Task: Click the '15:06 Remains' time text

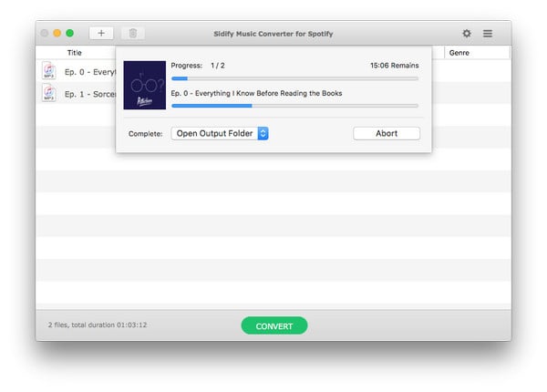Action: tap(394, 66)
